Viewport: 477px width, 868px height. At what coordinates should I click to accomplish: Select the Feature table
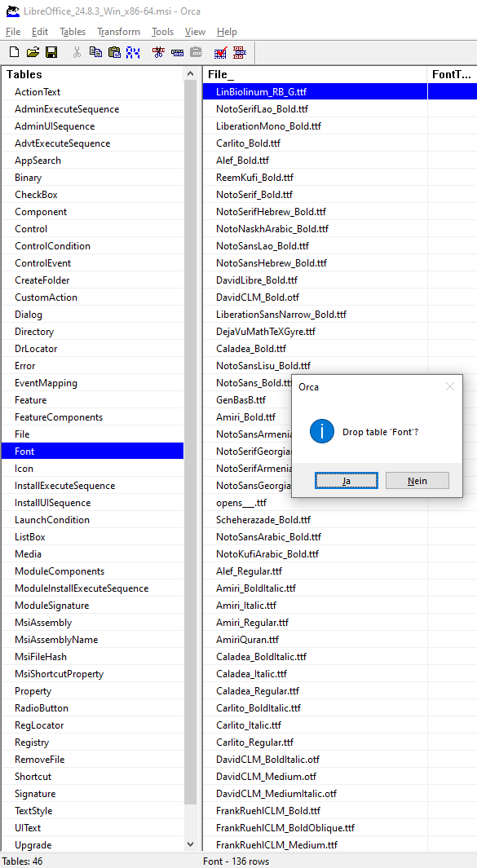92,400
